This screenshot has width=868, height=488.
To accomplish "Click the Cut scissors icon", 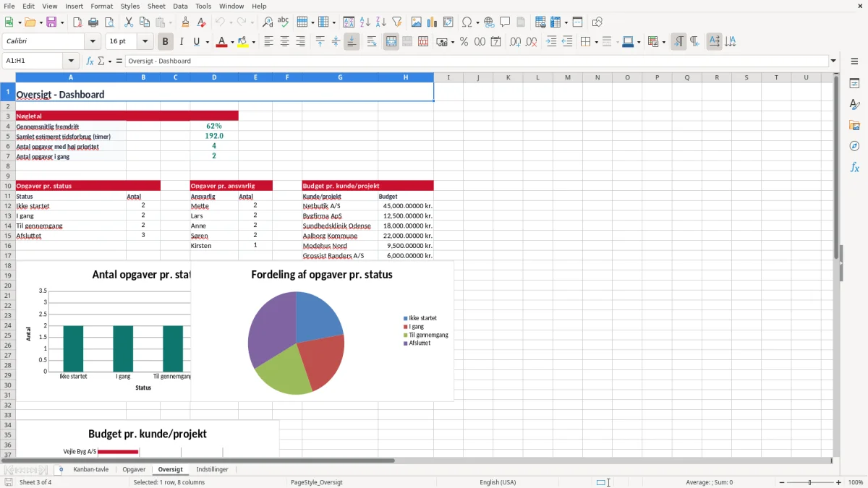I will [129, 22].
